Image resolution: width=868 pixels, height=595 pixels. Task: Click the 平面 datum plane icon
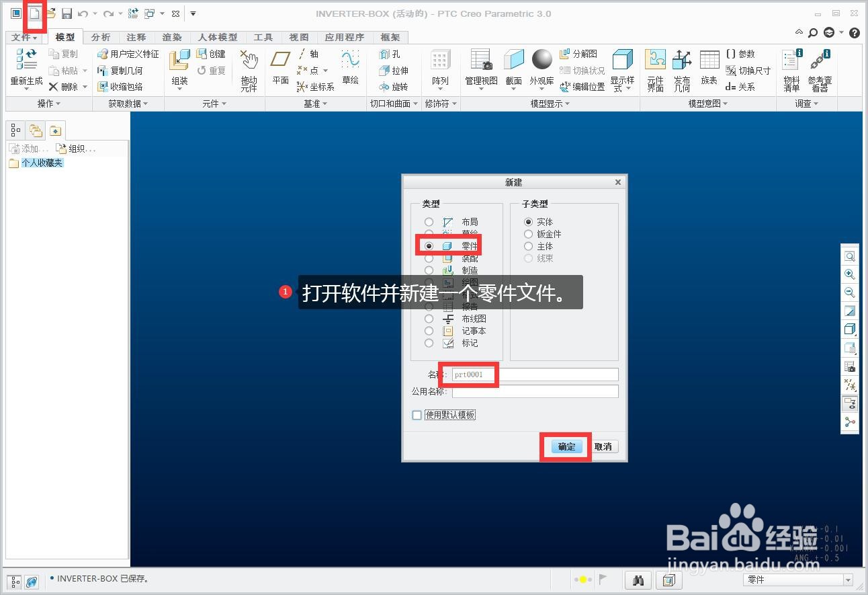pos(280,60)
